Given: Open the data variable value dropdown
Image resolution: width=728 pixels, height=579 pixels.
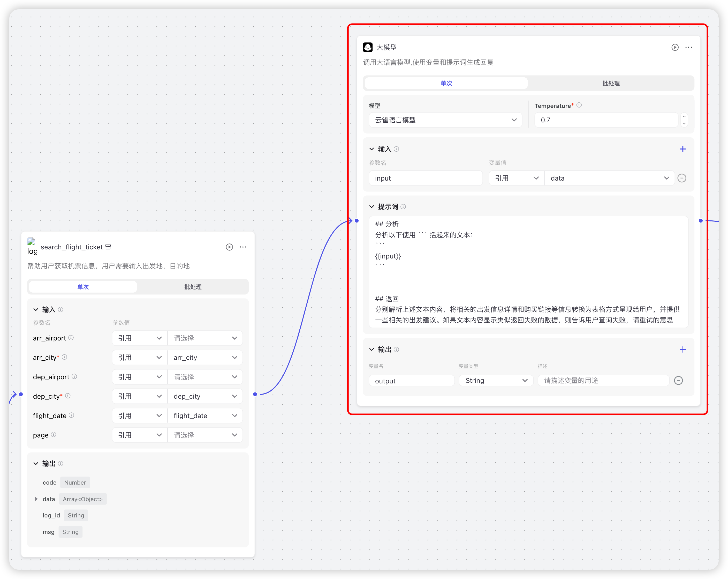Looking at the screenshot, I should click(x=610, y=178).
